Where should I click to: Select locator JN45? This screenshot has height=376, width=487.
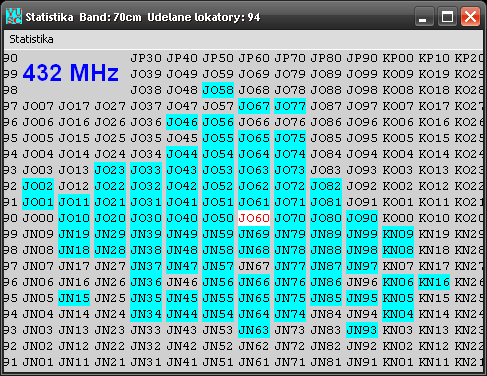click(182, 298)
